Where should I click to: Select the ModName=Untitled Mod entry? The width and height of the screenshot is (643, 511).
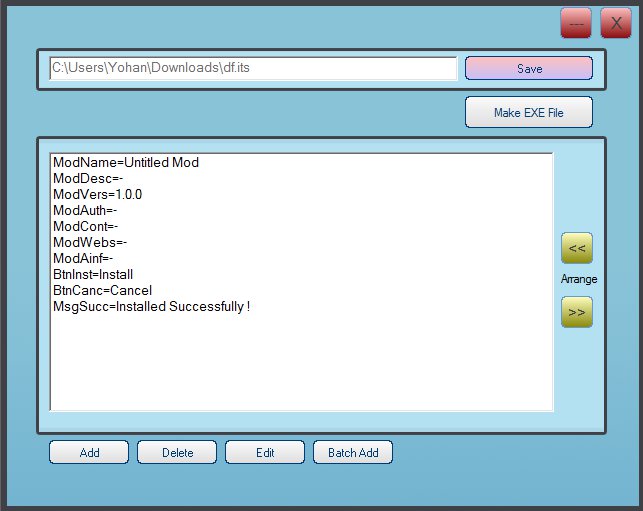coord(126,162)
